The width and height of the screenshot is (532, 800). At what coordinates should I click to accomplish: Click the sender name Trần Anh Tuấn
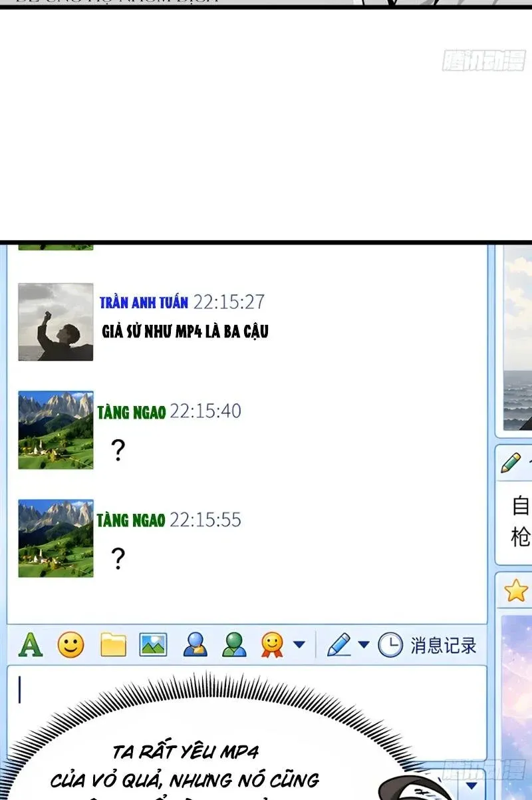pos(144,302)
